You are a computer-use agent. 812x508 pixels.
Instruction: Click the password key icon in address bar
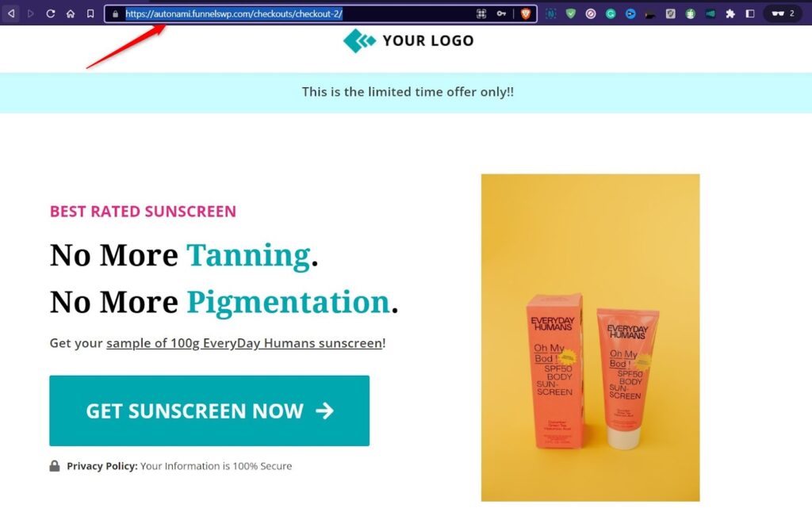pyautogui.click(x=501, y=14)
